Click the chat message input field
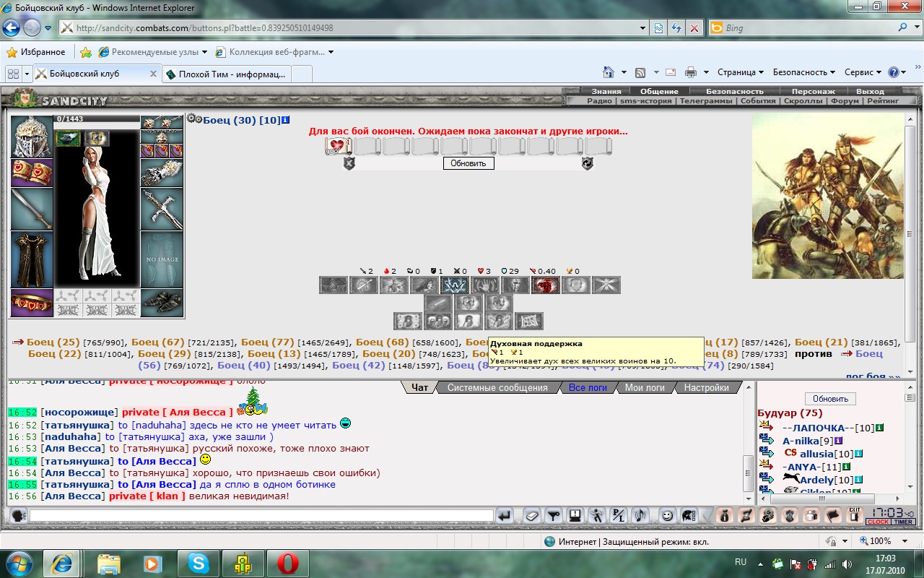This screenshot has width=924, height=578. click(x=261, y=516)
